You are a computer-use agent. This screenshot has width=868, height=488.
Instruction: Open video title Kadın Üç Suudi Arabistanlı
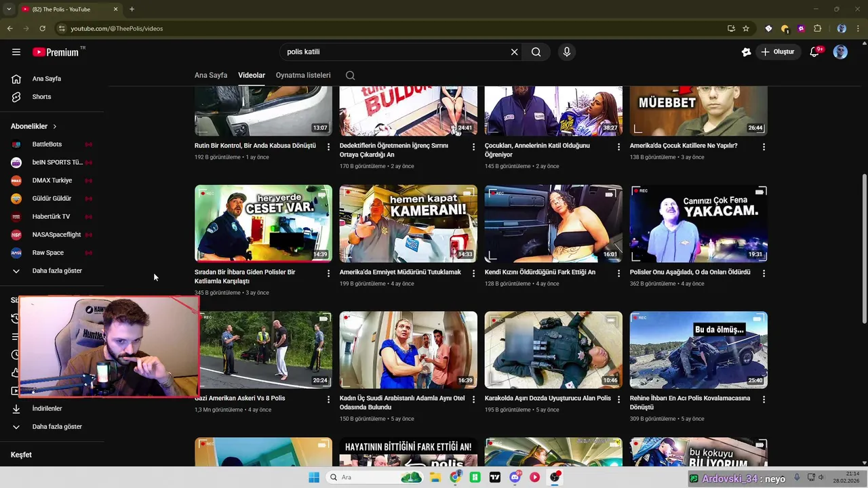402,403
